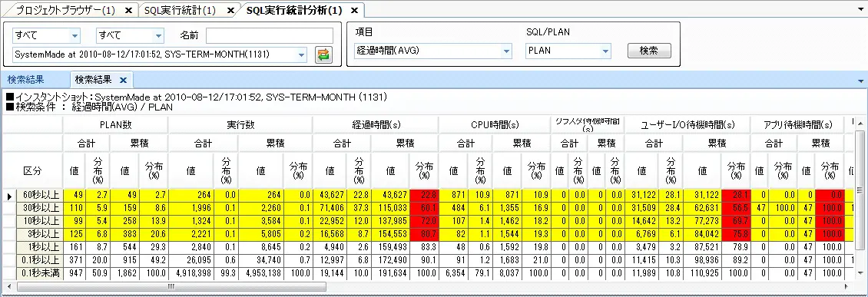Click red cell showing 75.8
The width and height of the screenshot is (868, 297).
point(736,234)
